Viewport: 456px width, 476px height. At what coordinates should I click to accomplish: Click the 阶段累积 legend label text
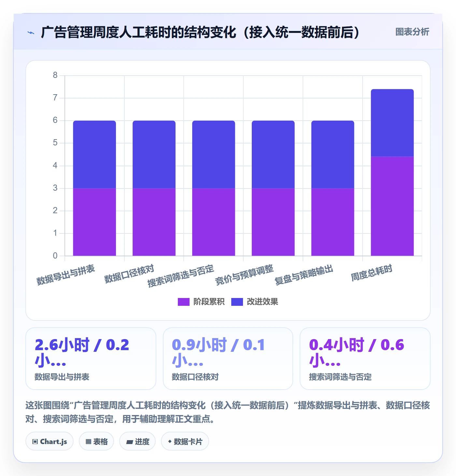[209, 302]
